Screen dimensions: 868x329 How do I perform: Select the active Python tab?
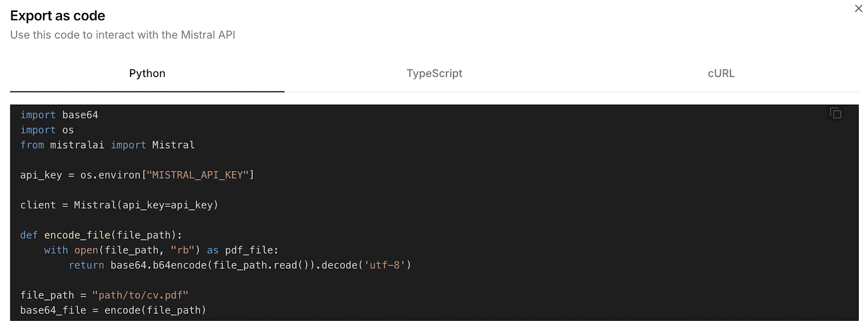click(x=146, y=73)
